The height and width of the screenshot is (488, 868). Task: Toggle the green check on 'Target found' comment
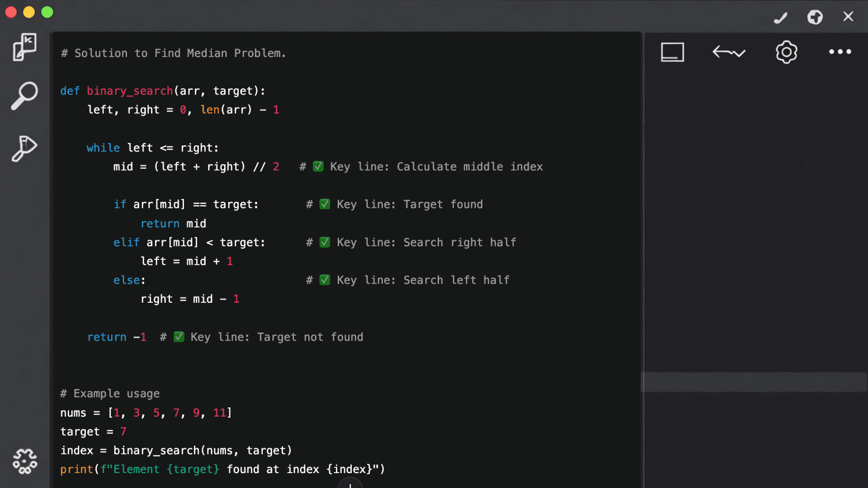pos(325,204)
